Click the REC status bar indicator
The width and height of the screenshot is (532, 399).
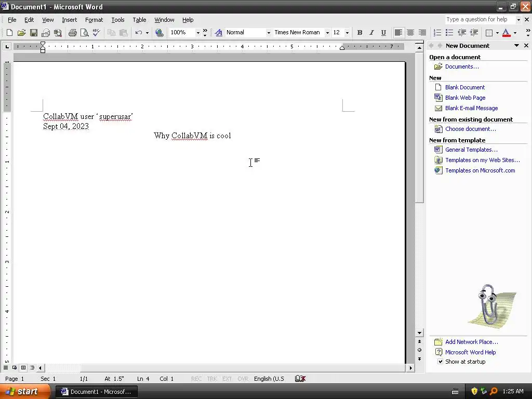click(196, 379)
